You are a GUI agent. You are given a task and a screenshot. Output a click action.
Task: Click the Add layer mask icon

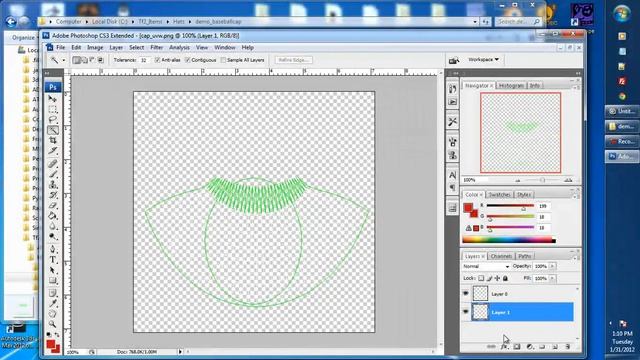[x=517, y=347]
